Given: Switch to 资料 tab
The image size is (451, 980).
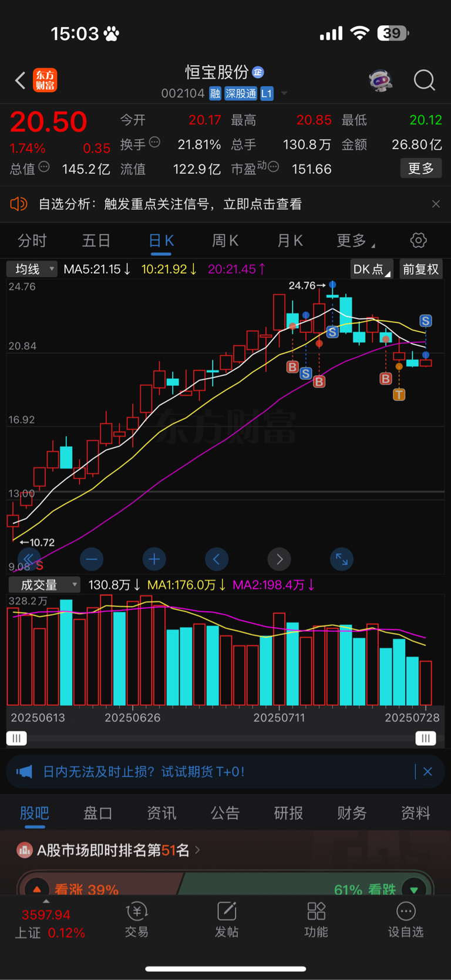Looking at the screenshot, I should pyautogui.click(x=415, y=813).
